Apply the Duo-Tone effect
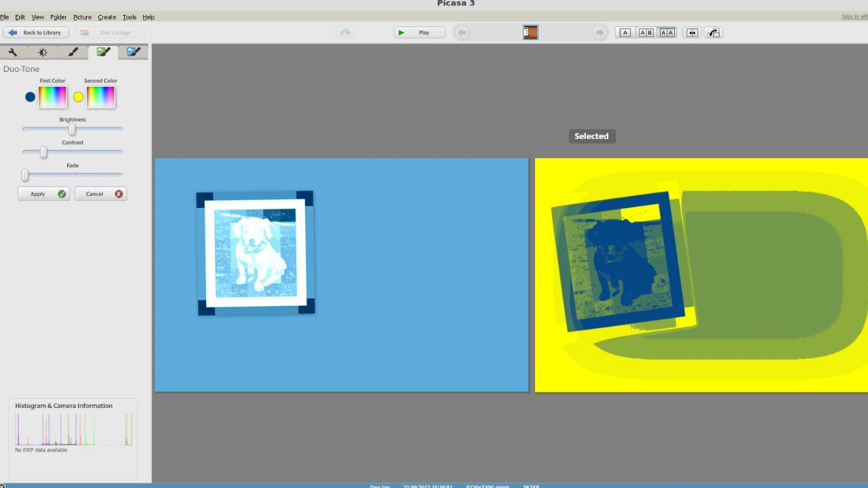 coord(44,194)
